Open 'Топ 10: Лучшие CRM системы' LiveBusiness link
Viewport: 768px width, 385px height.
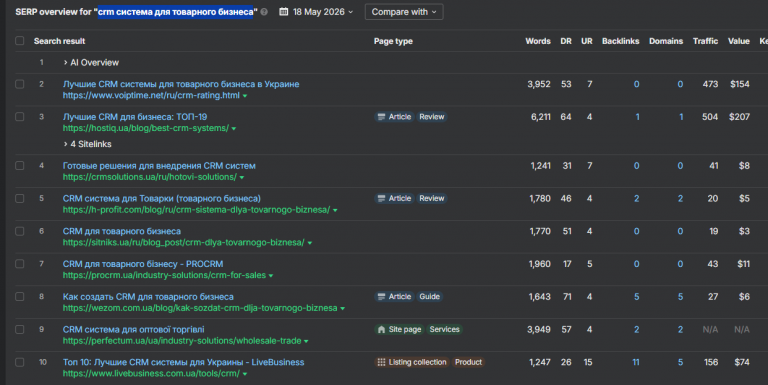point(183,362)
